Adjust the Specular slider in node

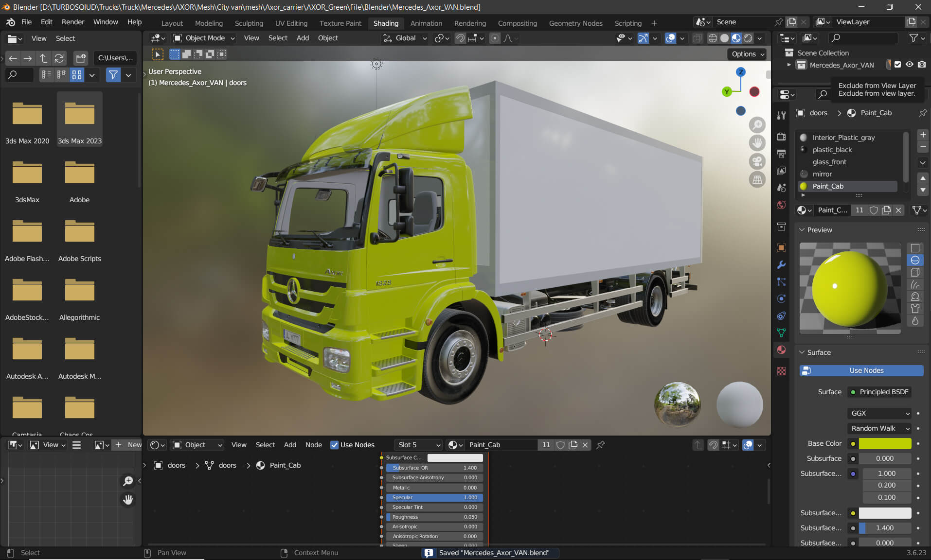coord(434,497)
